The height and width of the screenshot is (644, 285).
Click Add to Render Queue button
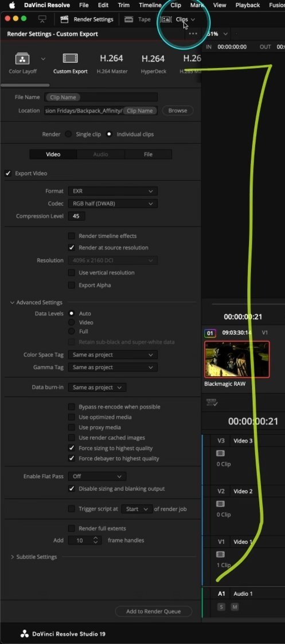coord(154,611)
